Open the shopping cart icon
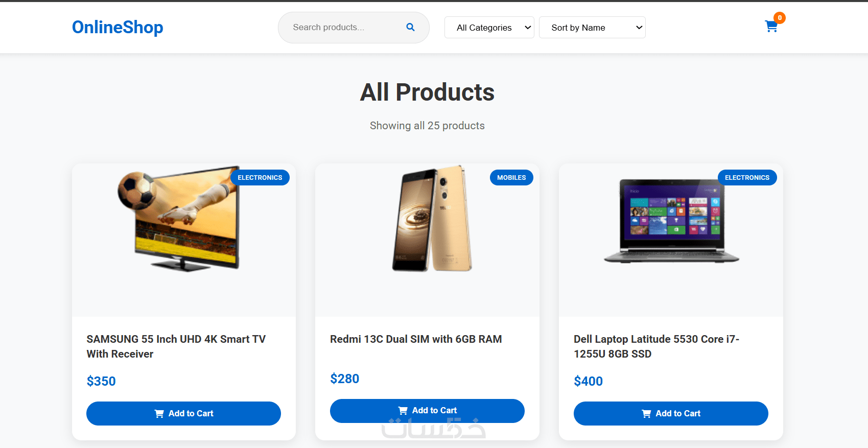Image resolution: width=868 pixels, height=448 pixels. (771, 27)
